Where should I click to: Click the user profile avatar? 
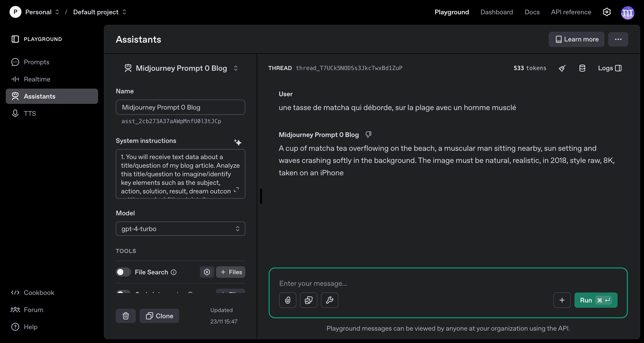coord(628,12)
